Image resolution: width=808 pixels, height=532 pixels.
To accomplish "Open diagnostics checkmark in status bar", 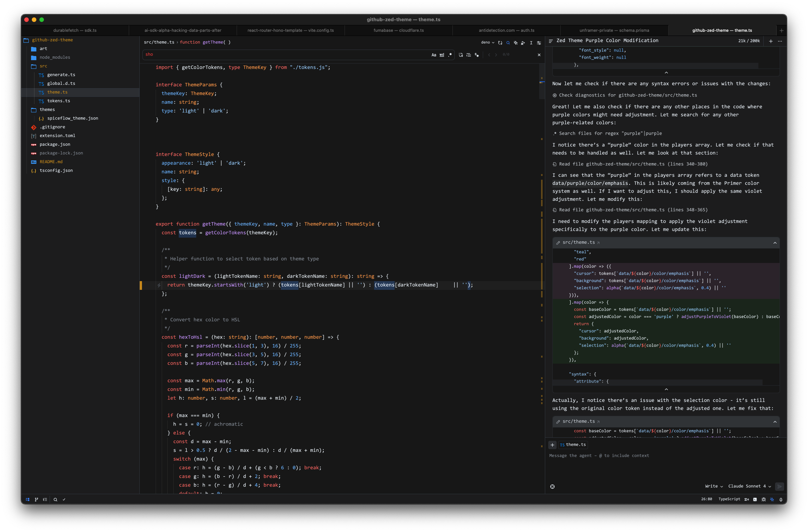I will [x=64, y=499].
